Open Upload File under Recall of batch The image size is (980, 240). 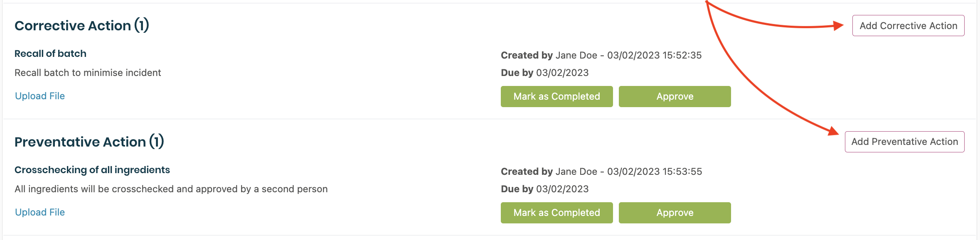pyautogui.click(x=40, y=96)
